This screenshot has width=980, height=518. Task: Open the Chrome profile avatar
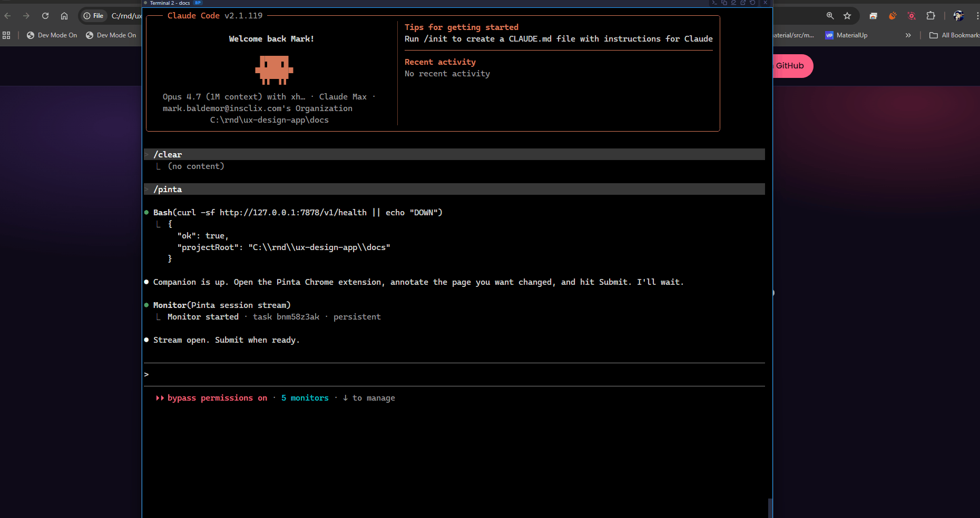pos(958,16)
